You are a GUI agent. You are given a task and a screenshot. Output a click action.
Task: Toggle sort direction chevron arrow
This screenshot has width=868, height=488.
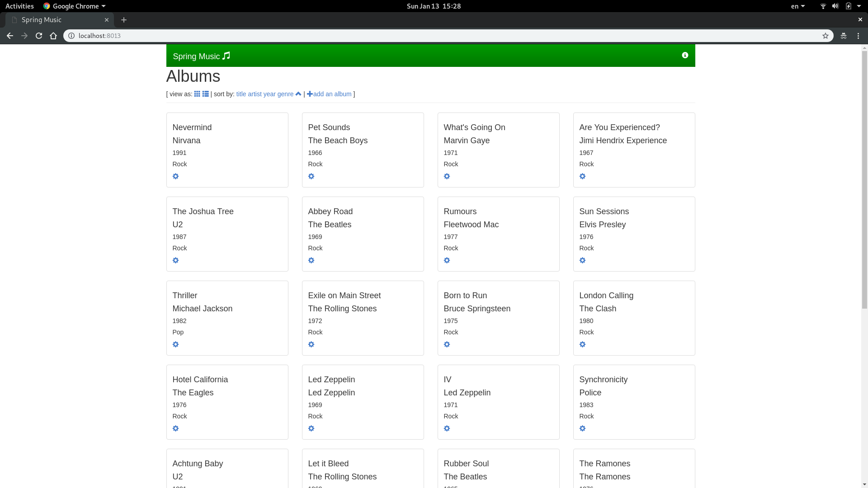pyautogui.click(x=298, y=94)
